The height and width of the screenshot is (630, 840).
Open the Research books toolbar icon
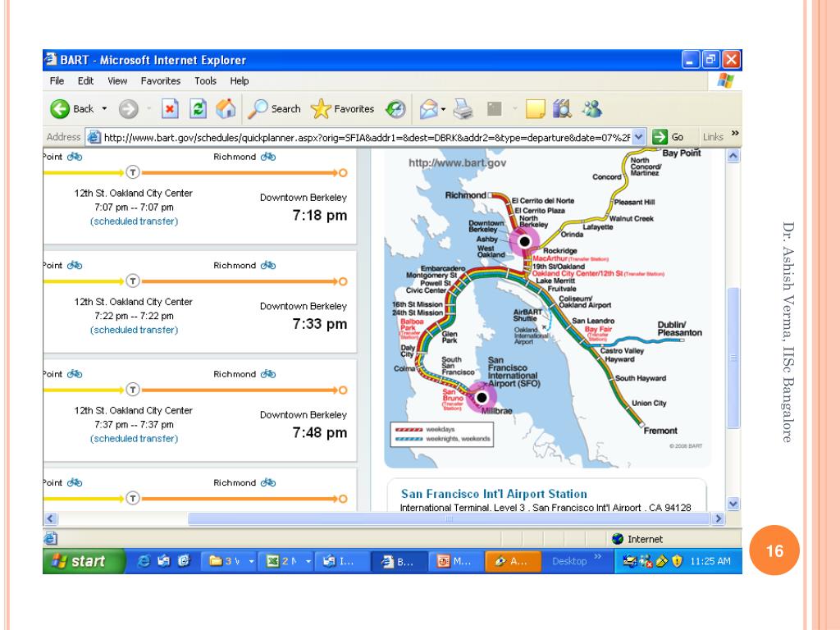pos(562,109)
